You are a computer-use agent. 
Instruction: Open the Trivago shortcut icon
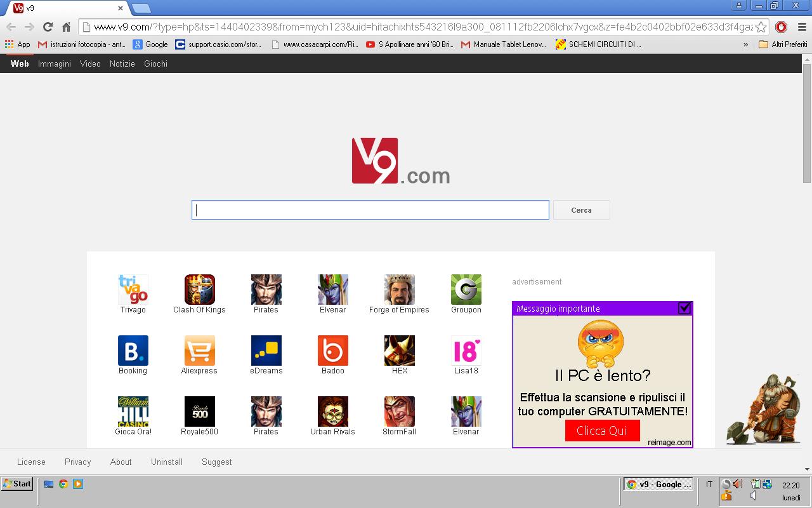(x=133, y=290)
